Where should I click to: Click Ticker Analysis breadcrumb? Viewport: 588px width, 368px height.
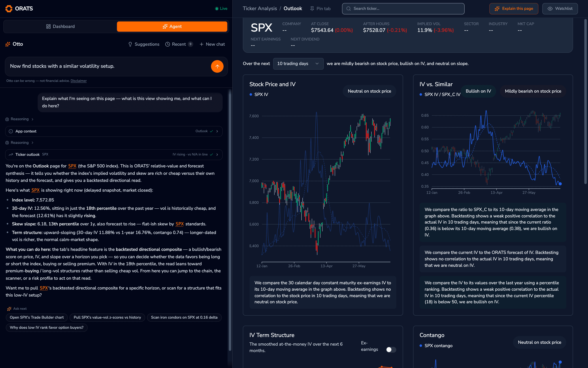pyautogui.click(x=260, y=9)
